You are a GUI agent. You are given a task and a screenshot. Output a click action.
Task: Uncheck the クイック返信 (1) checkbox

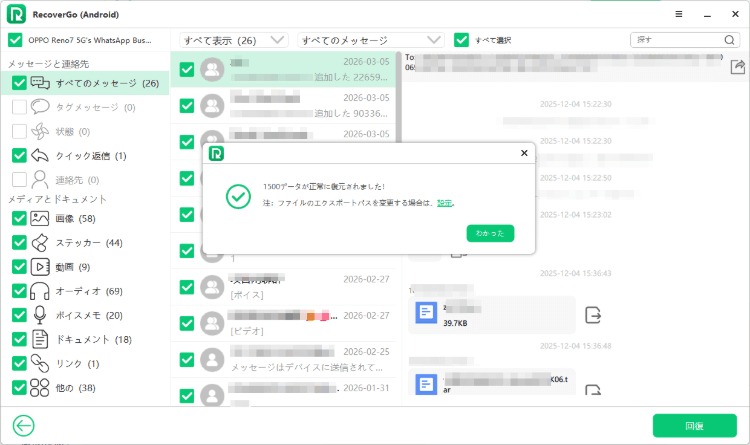click(x=19, y=156)
